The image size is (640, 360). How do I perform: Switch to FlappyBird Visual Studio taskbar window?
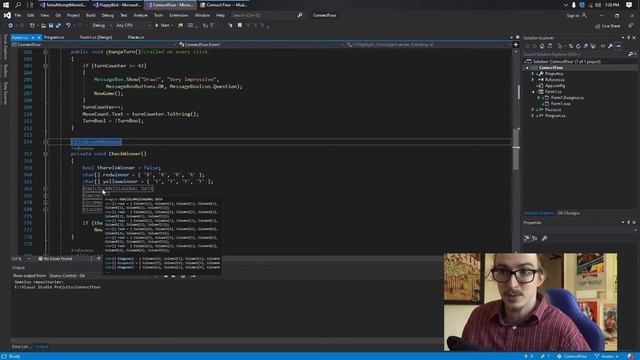[x=117, y=5]
